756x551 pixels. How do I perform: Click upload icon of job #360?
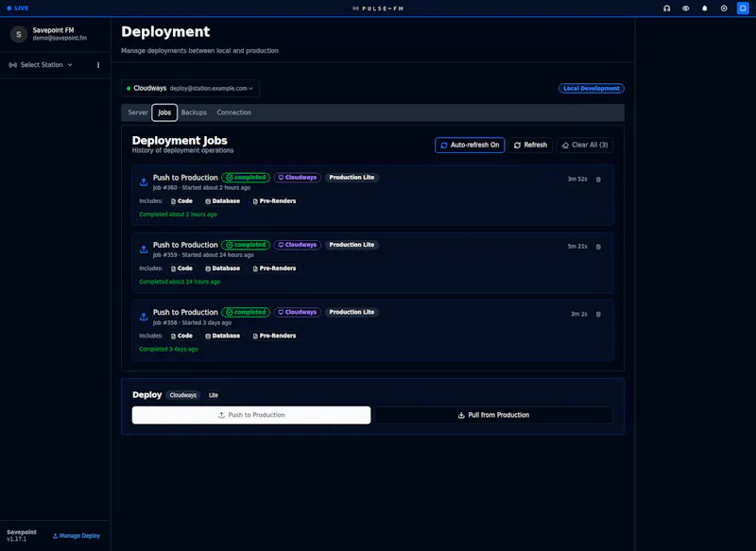coord(144,182)
